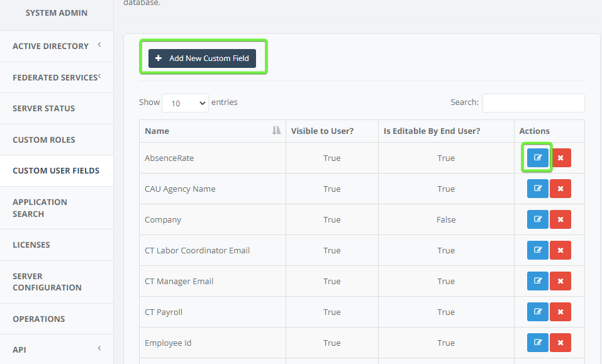Edit the Employee Id field
This screenshot has height=364, width=602.
coord(537,343)
